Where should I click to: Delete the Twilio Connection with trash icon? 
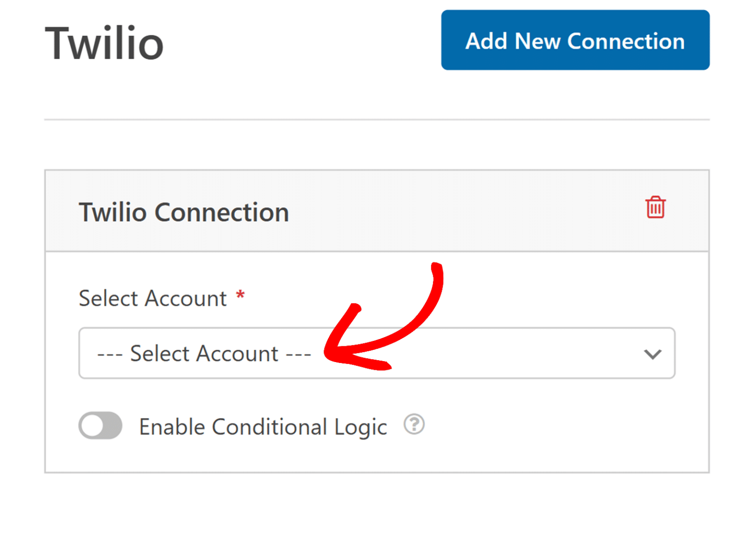[655, 207]
